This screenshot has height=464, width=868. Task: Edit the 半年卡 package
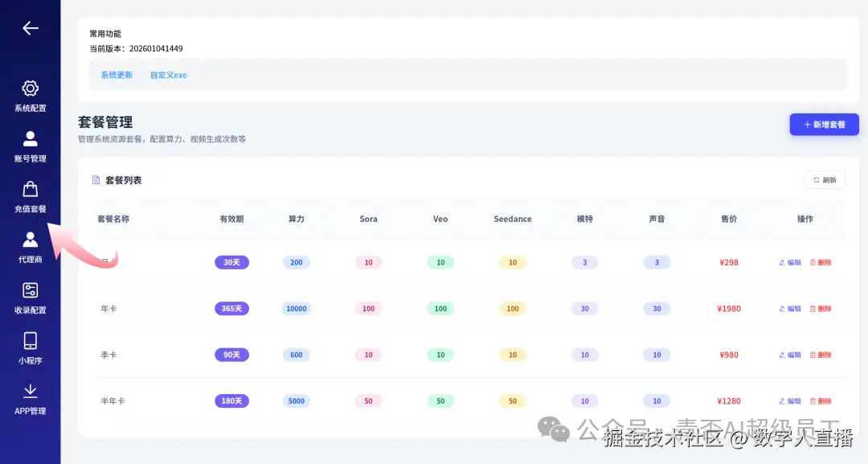pos(790,401)
